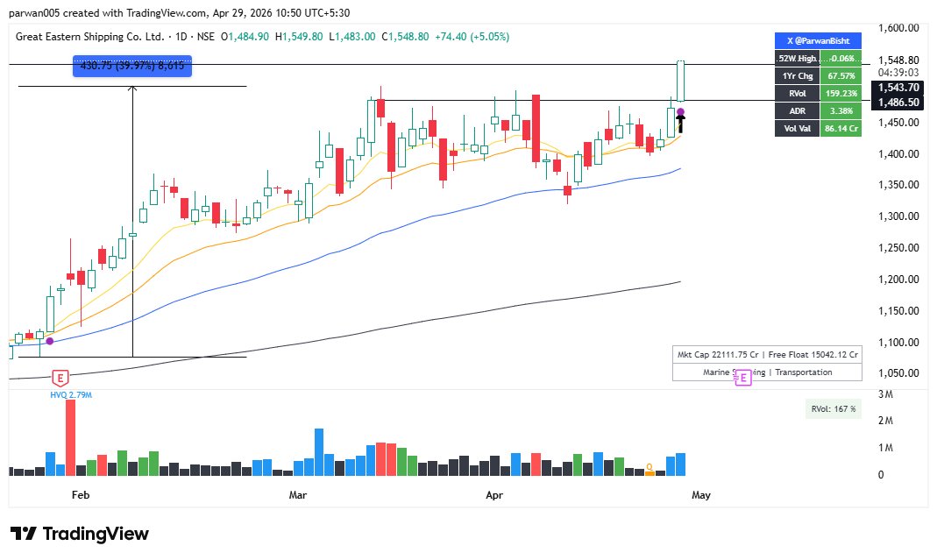Click the 1Yr Chg value 67.57%
The width and height of the screenshot is (937, 560).
click(x=841, y=76)
